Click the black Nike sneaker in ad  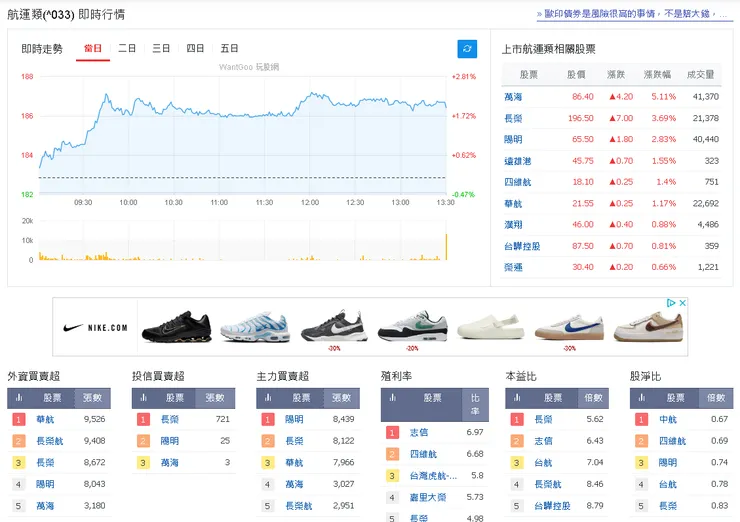click(177, 327)
